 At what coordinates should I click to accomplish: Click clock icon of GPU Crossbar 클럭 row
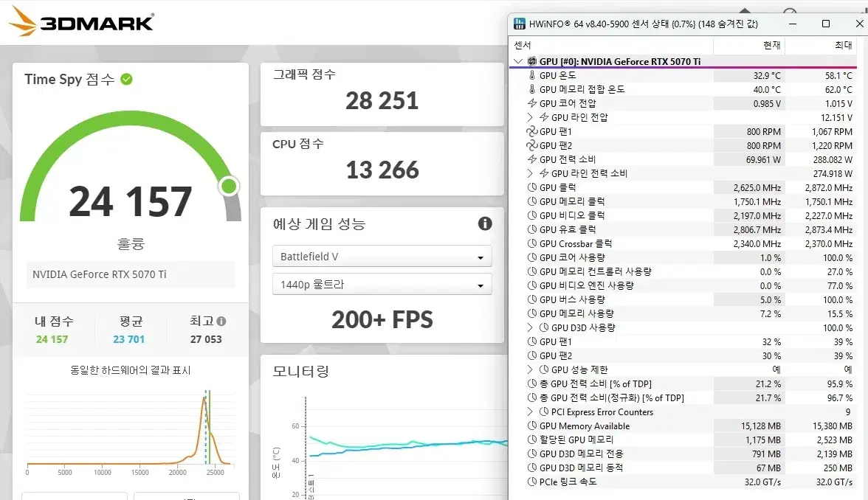[x=532, y=243]
